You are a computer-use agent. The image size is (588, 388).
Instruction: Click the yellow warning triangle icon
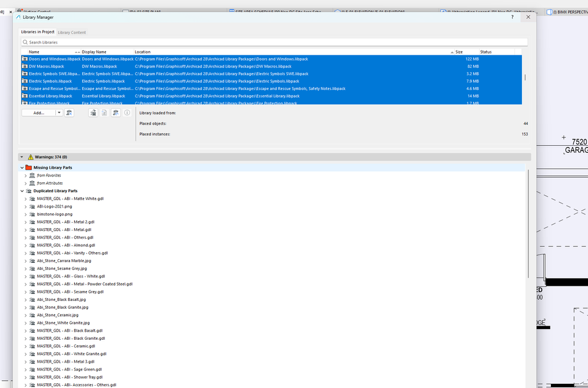click(x=31, y=157)
